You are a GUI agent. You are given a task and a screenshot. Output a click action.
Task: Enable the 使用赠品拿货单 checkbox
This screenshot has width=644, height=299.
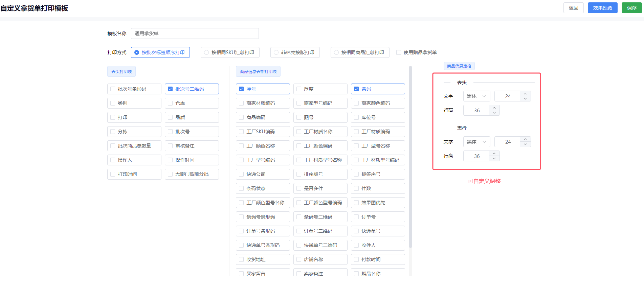tap(399, 52)
